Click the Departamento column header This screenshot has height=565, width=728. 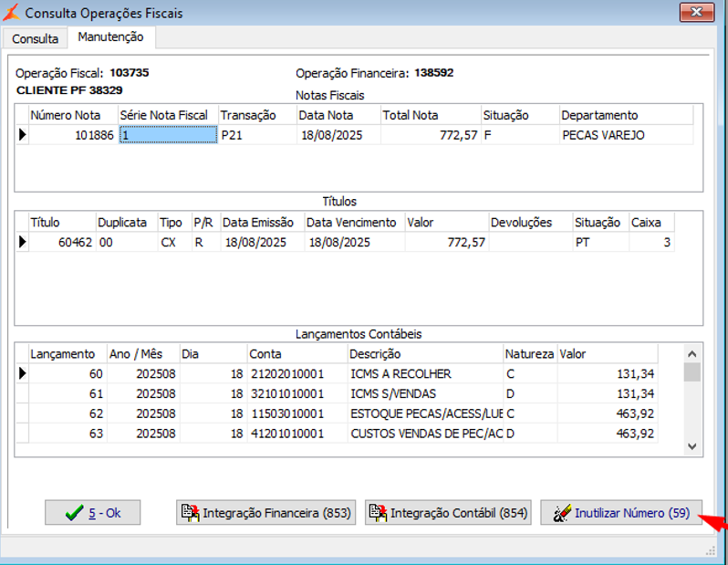pos(627,115)
